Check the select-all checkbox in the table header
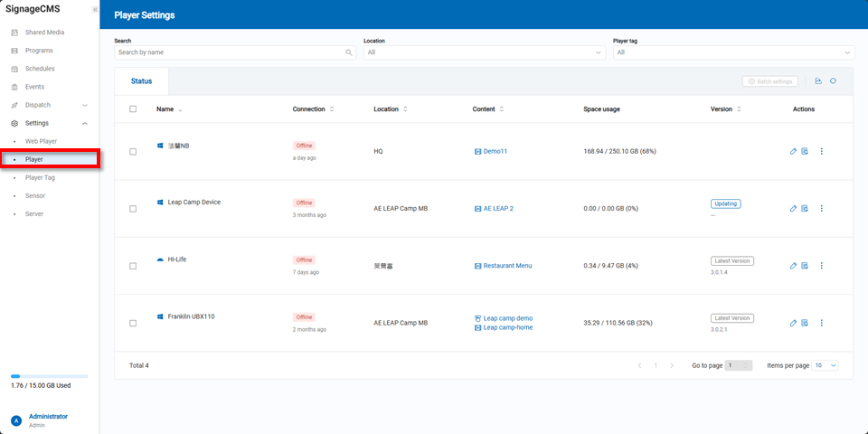Screen dimensions: 868x434 coord(133,109)
